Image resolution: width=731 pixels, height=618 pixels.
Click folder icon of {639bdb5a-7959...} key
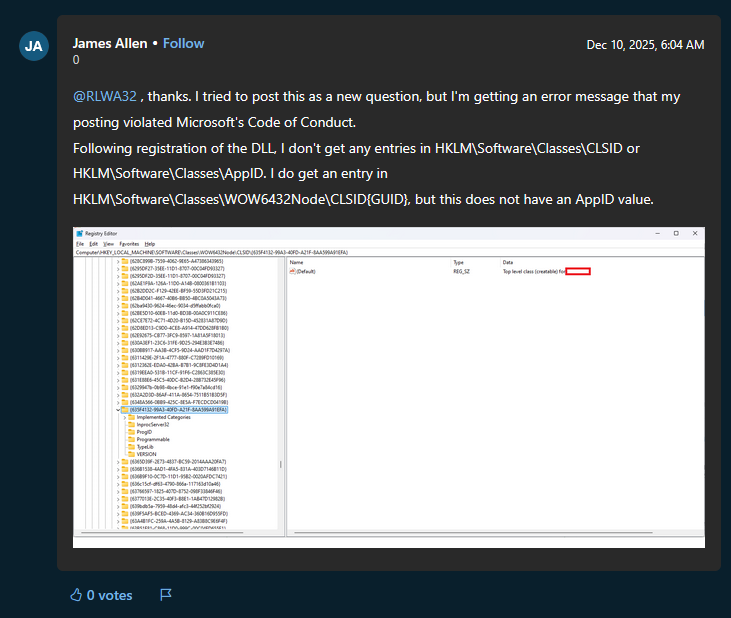click(124, 506)
